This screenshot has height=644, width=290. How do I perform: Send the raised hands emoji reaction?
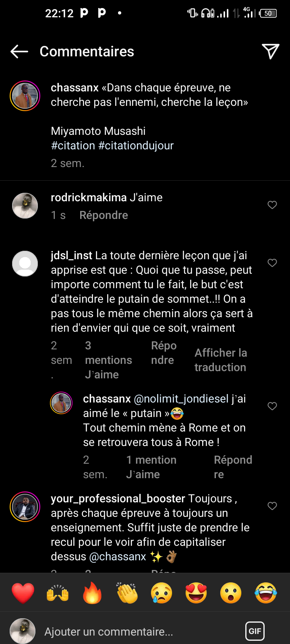point(58,592)
